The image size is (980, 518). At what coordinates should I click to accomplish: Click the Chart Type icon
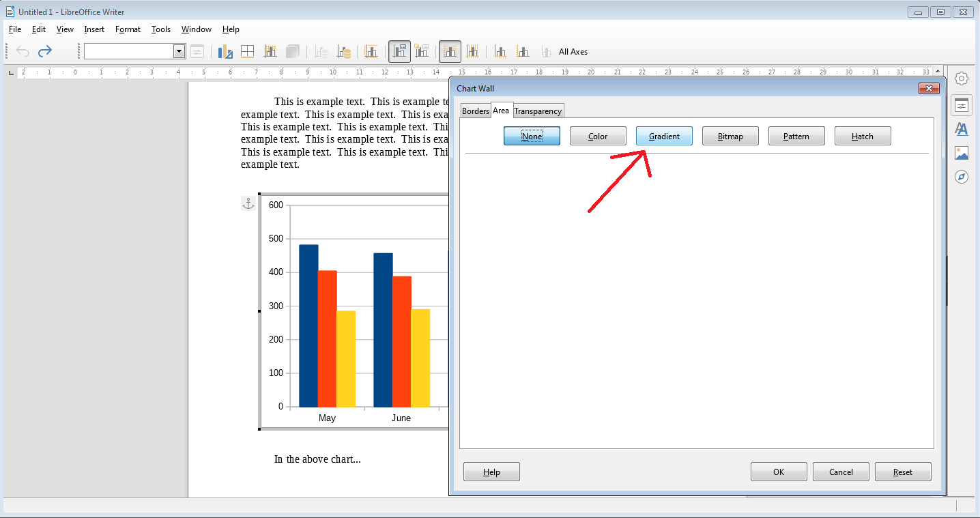coord(226,51)
